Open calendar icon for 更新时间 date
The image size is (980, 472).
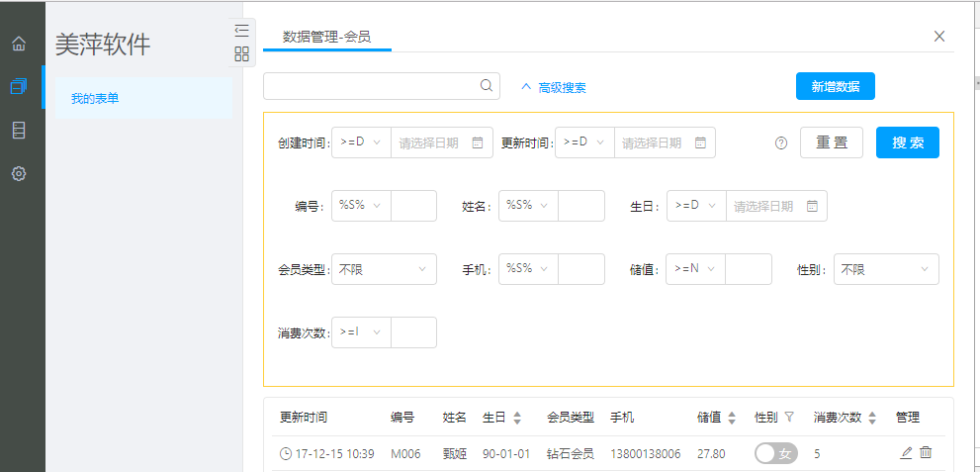tap(700, 142)
